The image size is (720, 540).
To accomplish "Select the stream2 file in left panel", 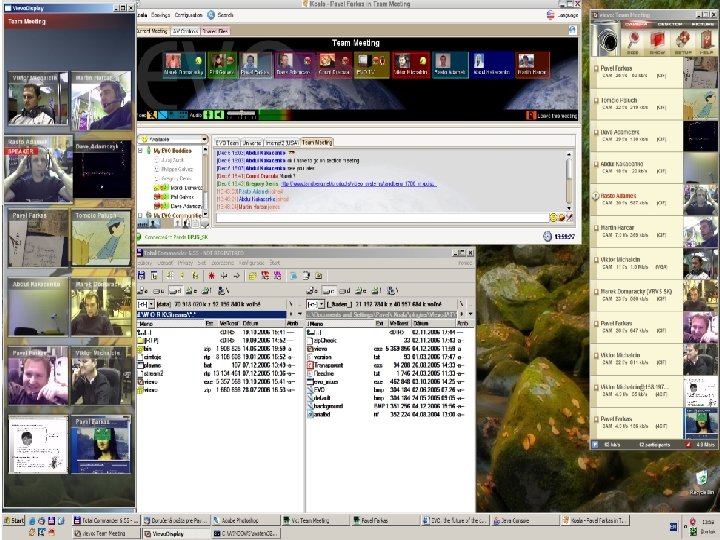I will coord(152,373).
